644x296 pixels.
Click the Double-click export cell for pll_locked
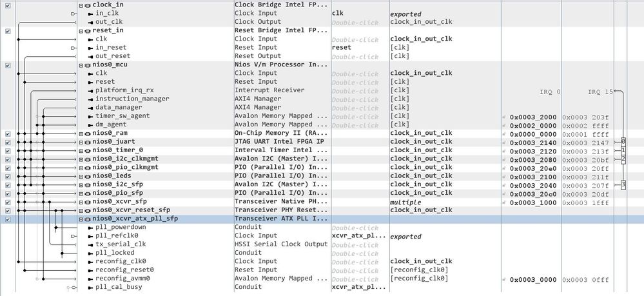coord(355,253)
